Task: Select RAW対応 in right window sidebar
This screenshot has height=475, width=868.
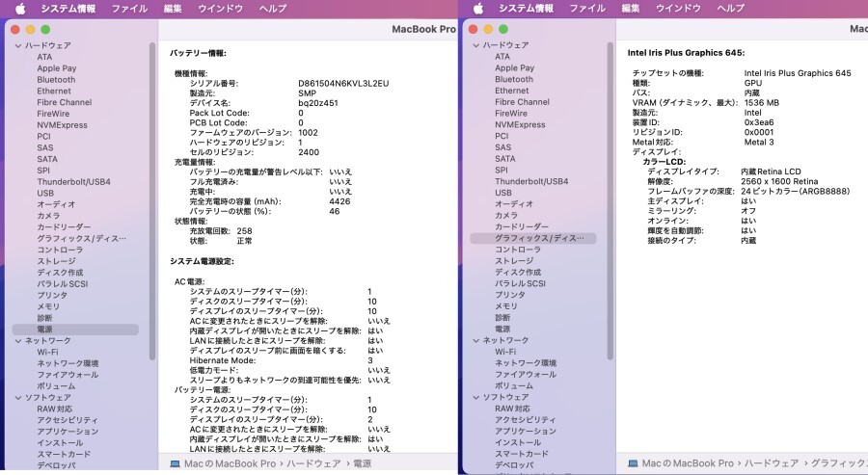Action: (512, 409)
